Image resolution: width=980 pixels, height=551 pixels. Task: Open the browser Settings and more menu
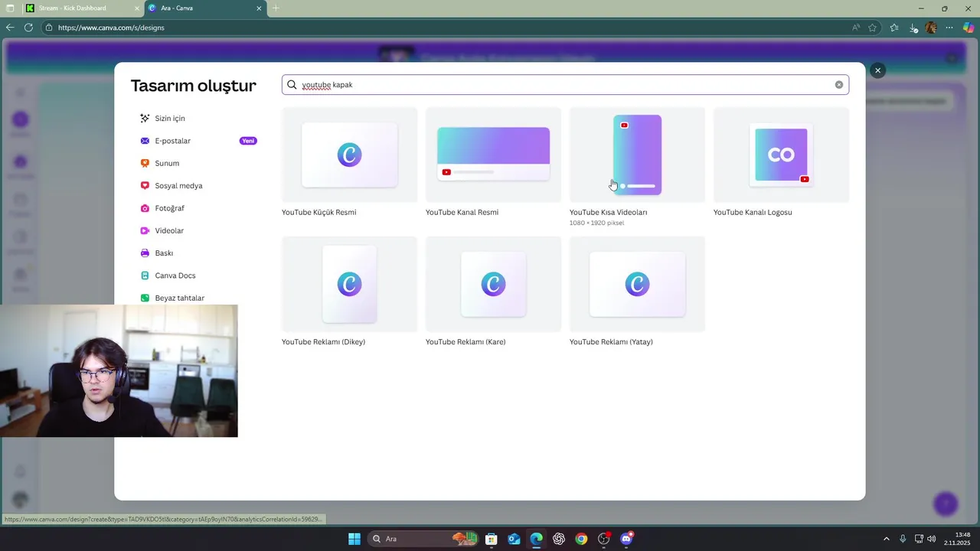tap(949, 28)
